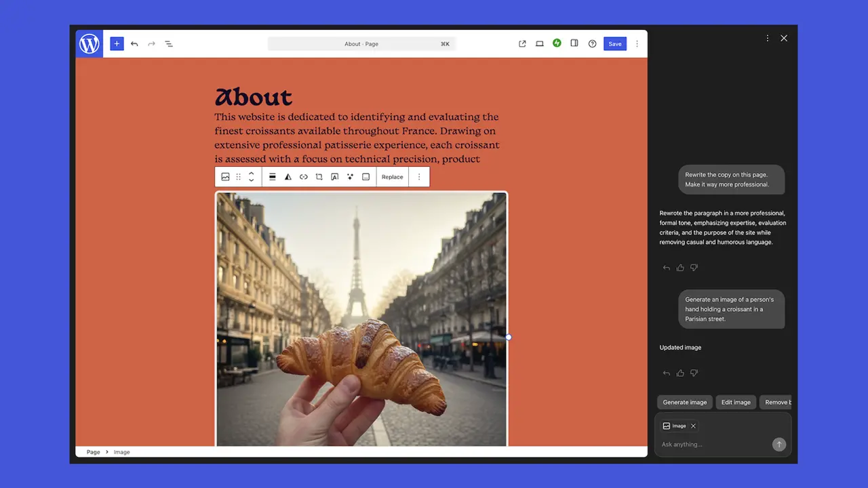The height and width of the screenshot is (488, 868).
Task: Click the Ask anything input field
Action: point(712,445)
